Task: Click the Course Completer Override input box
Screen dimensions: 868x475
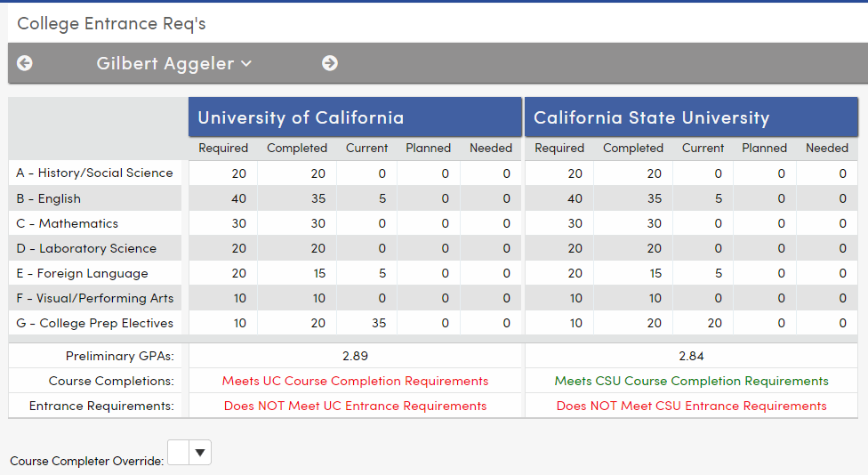Action: click(178, 453)
